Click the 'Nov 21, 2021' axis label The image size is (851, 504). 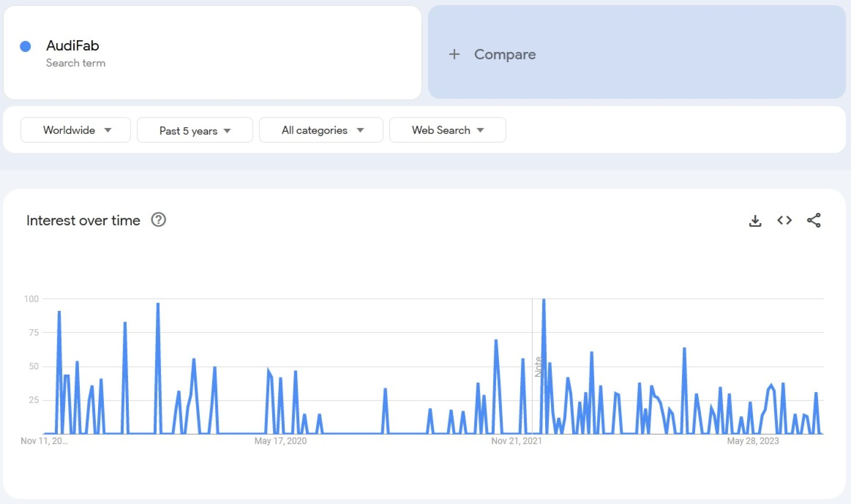pyautogui.click(x=517, y=441)
